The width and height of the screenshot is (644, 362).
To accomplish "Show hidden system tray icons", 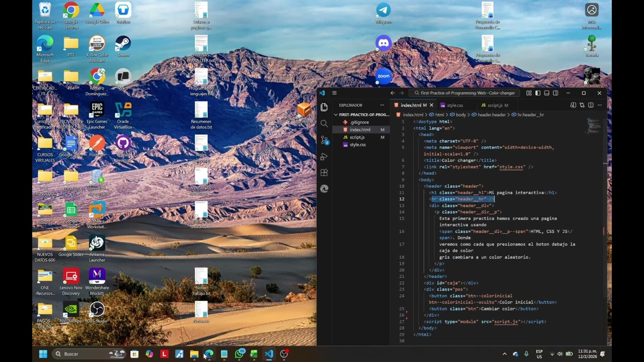I will (505, 354).
